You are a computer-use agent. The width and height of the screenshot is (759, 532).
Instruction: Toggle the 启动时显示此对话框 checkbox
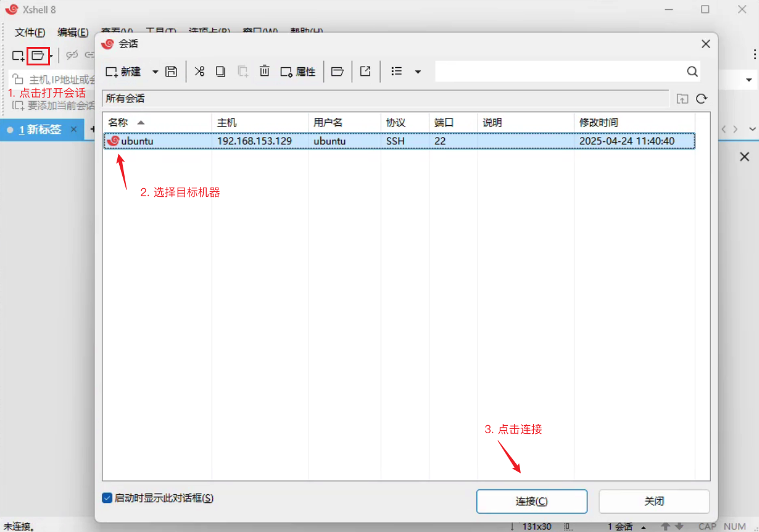tap(107, 497)
